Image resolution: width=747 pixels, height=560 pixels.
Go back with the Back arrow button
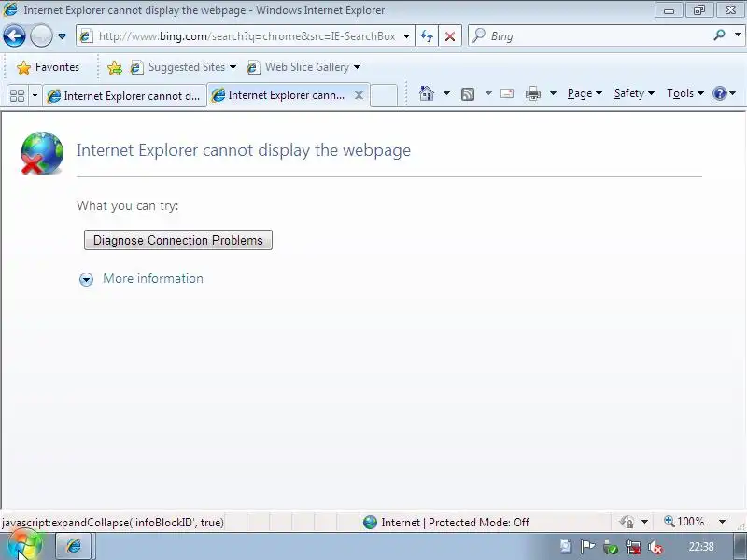[14, 35]
